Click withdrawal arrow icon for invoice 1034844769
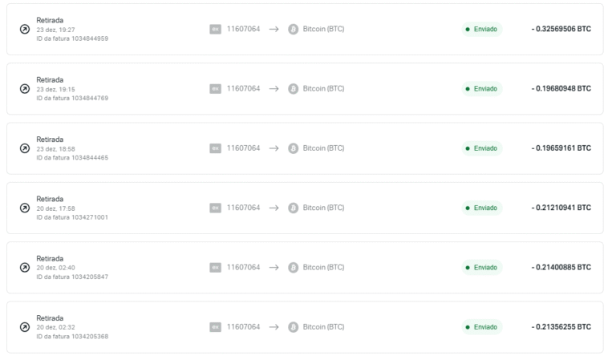 pyautogui.click(x=25, y=89)
